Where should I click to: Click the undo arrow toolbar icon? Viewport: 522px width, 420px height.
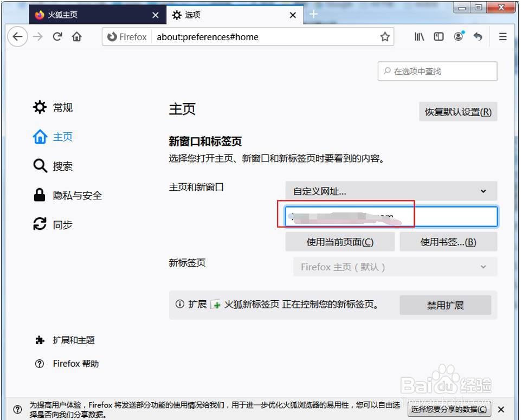(478, 37)
